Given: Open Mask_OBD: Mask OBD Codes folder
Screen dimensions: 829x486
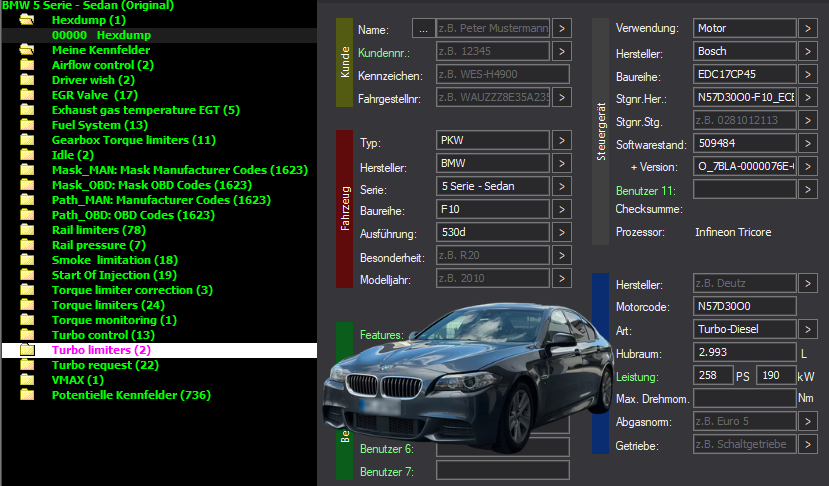Looking at the screenshot, I should (152, 185).
